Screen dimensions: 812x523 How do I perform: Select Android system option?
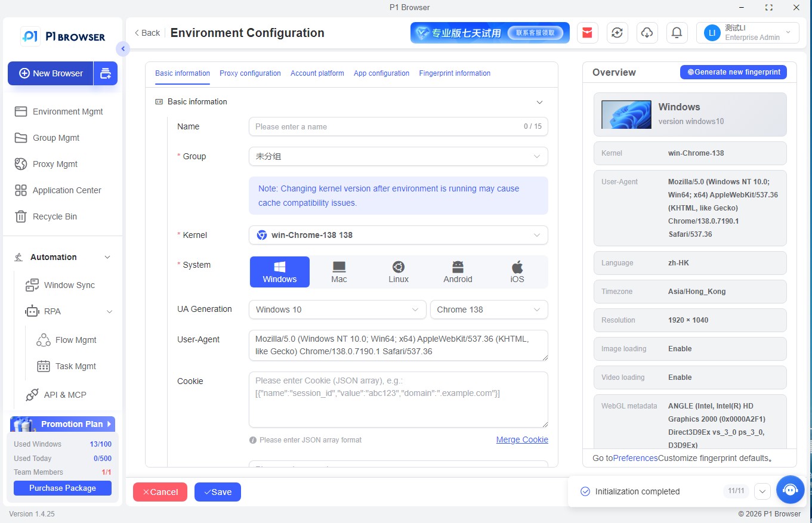point(458,272)
